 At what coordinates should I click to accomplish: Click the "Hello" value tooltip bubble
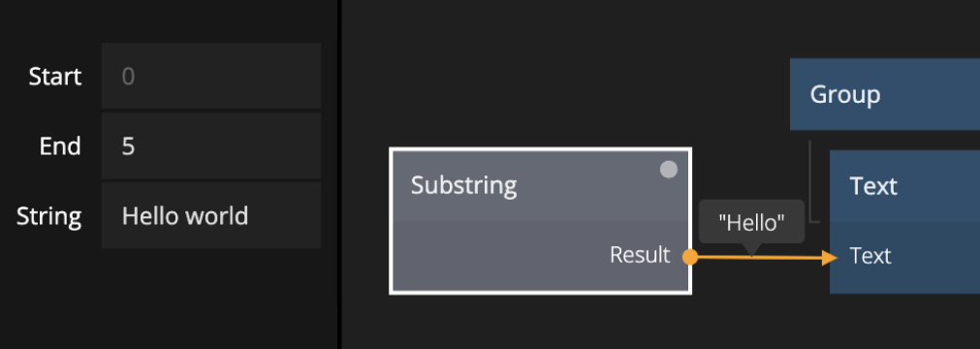point(751,222)
